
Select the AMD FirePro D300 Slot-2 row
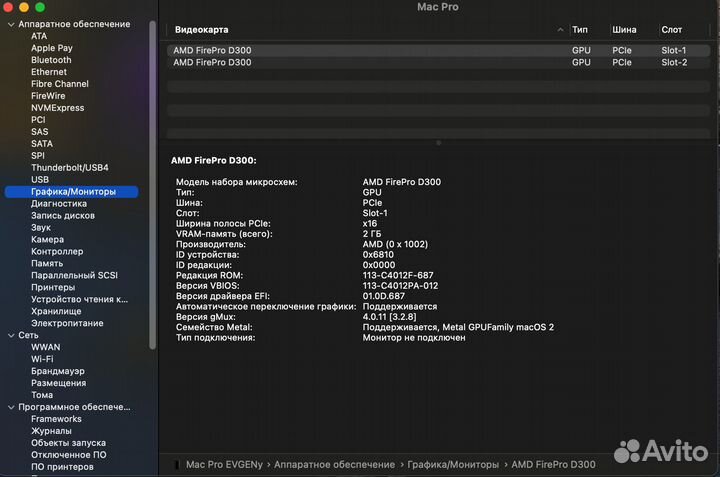438,62
